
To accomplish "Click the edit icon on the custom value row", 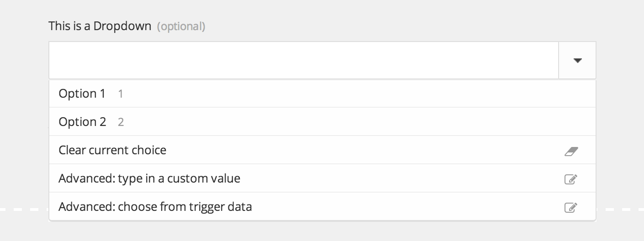I will coord(571,179).
